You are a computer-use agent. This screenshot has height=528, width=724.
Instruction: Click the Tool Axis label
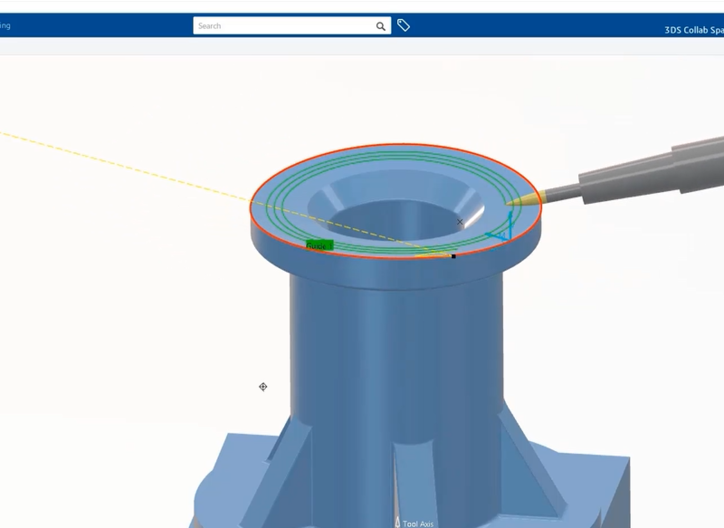click(x=419, y=523)
